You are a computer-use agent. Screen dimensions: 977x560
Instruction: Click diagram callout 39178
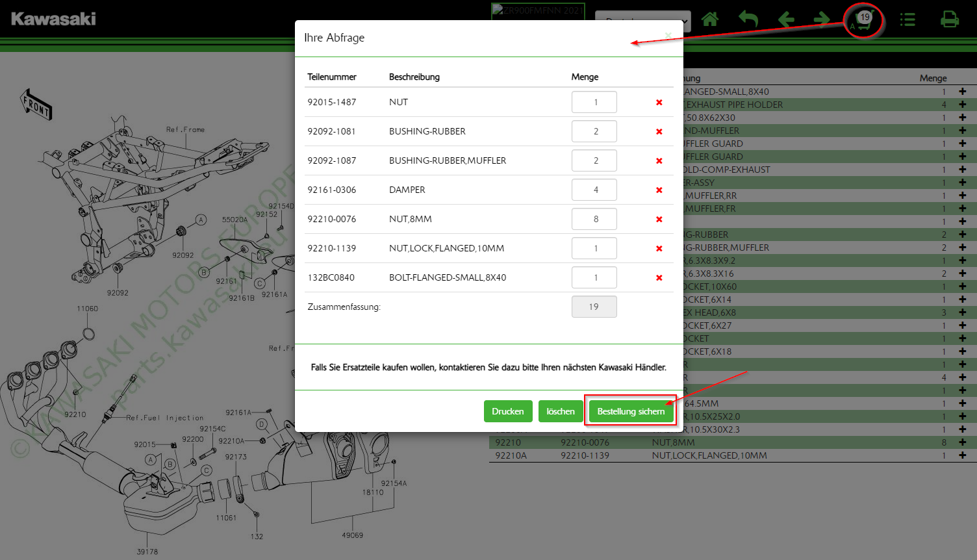147,552
